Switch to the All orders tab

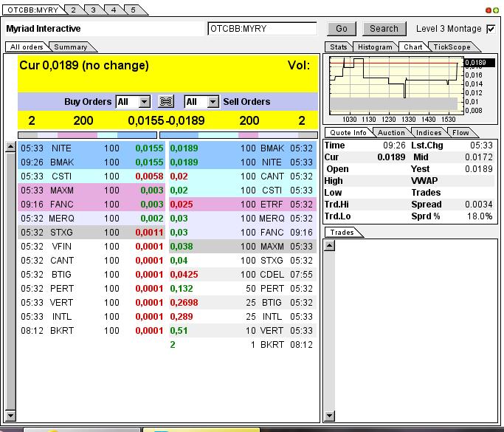tap(27, 47)
